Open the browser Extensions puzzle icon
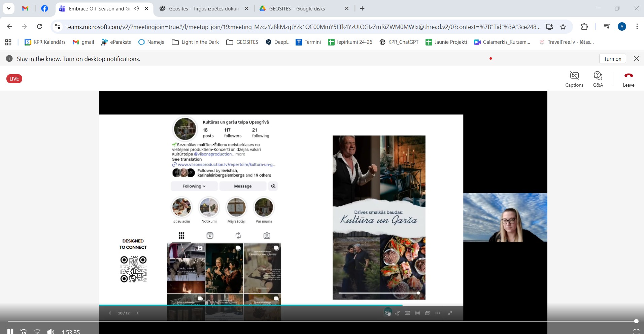Image resolution: width=644 pixels, height=334 pixels. point(584,27)
